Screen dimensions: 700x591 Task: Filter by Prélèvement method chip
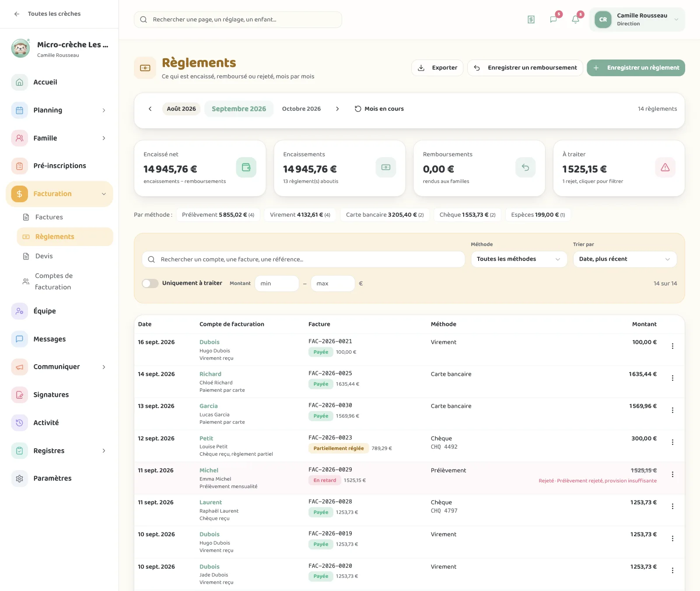point(218,215)
